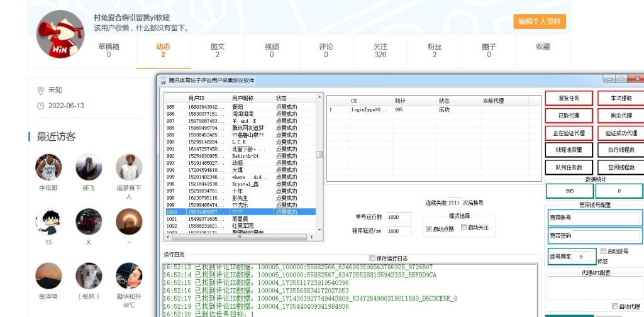Click the clock icon beside 2022-06-13
Screen dimensions: 644x317
[x=41, y=106]
